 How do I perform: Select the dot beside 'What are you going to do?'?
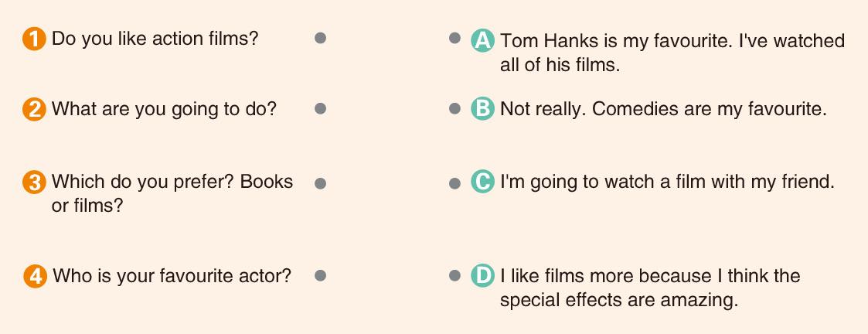320,108
